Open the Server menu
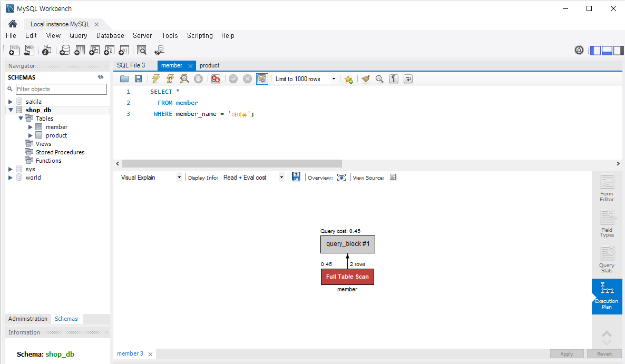625x364 pixels. [142, 35]
